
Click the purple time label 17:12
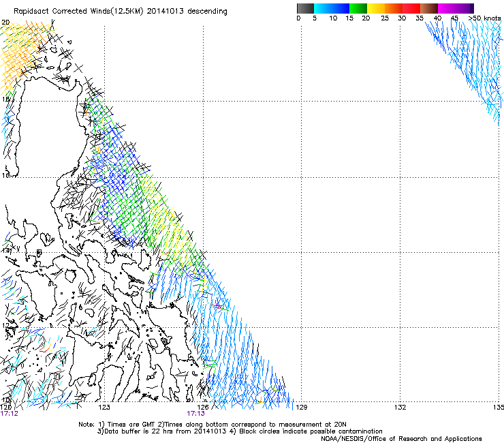click(x=10, y=414)
